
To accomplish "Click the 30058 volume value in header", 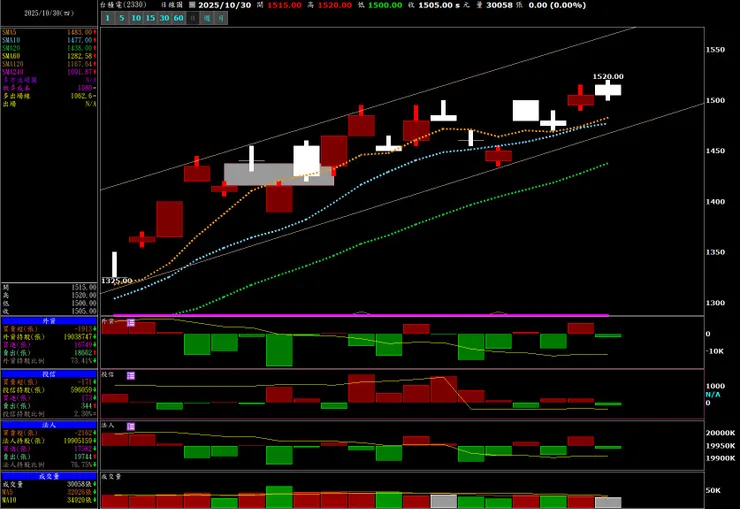I will [x=499, y=5].
